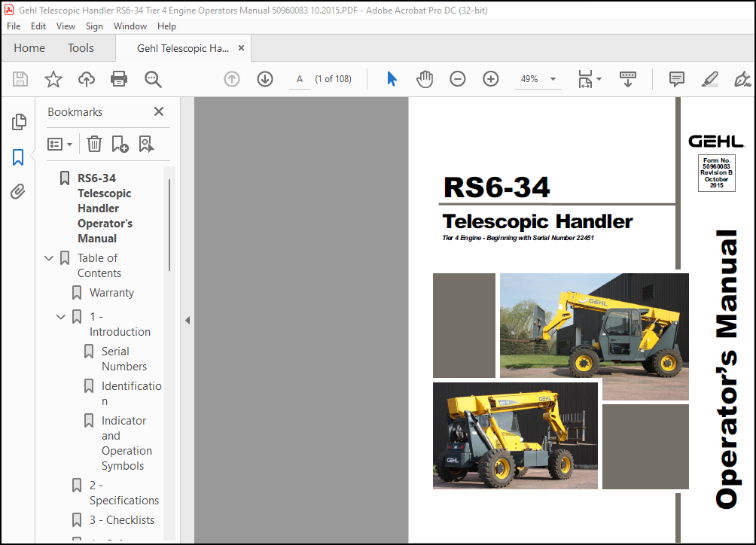Jump to Serial Numbers bookmark
The height and width of the screenshot is (545, 756).
124,359
